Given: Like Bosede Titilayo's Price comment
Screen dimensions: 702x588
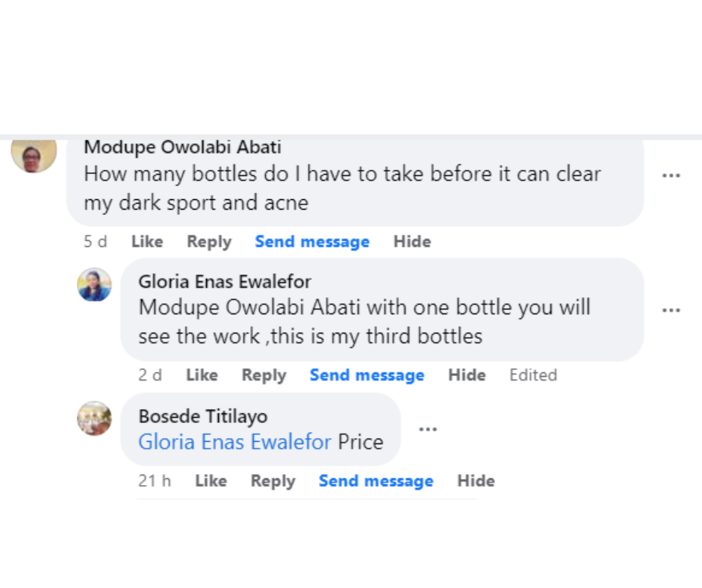Looking at the screenshot, I should (x=211, y=481).
